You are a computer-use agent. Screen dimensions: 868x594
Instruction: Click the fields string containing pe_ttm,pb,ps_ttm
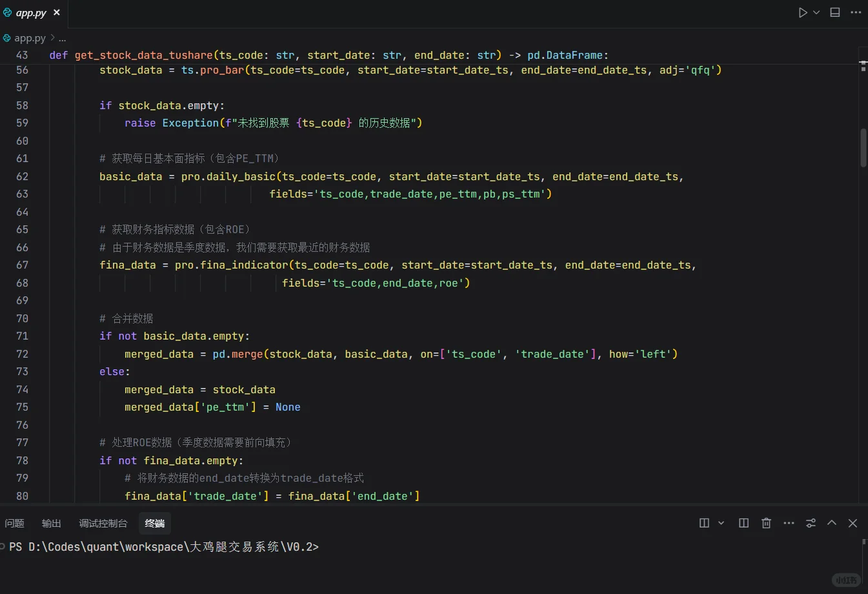click(x=430, y=194)
